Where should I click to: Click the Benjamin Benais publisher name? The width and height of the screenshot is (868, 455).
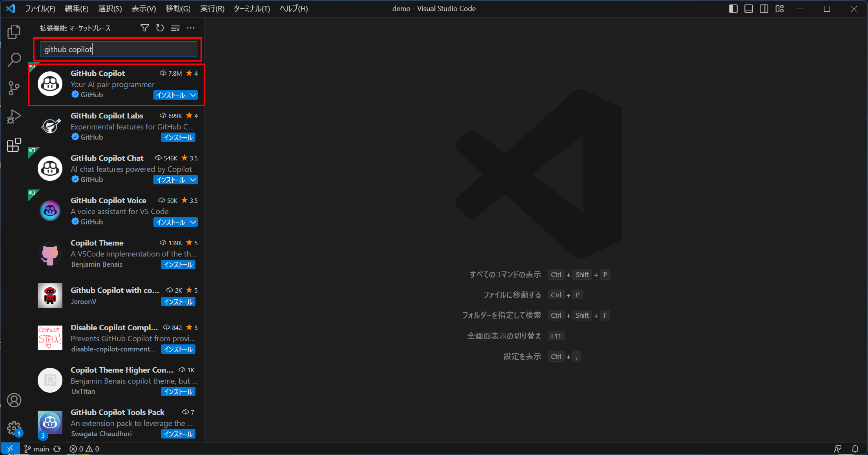click(x=97, y=264)
